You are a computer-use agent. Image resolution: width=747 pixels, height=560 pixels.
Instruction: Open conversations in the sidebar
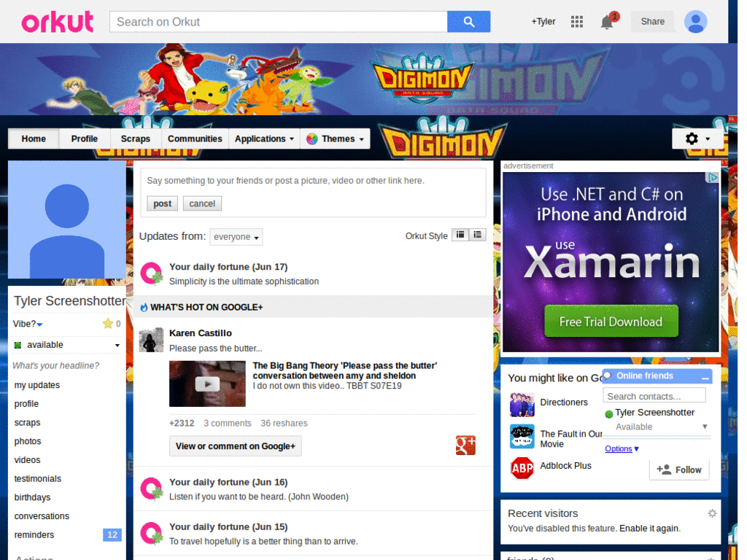coord(42,516)
